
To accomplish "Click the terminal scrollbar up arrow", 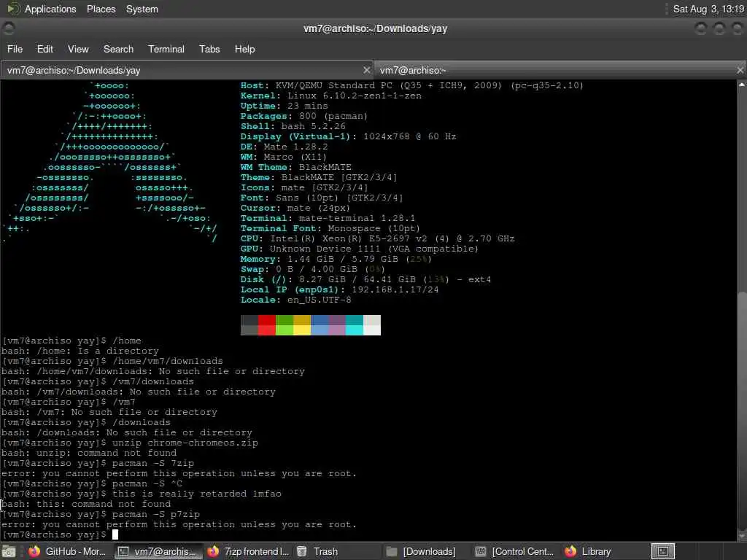I will (742, 85).
